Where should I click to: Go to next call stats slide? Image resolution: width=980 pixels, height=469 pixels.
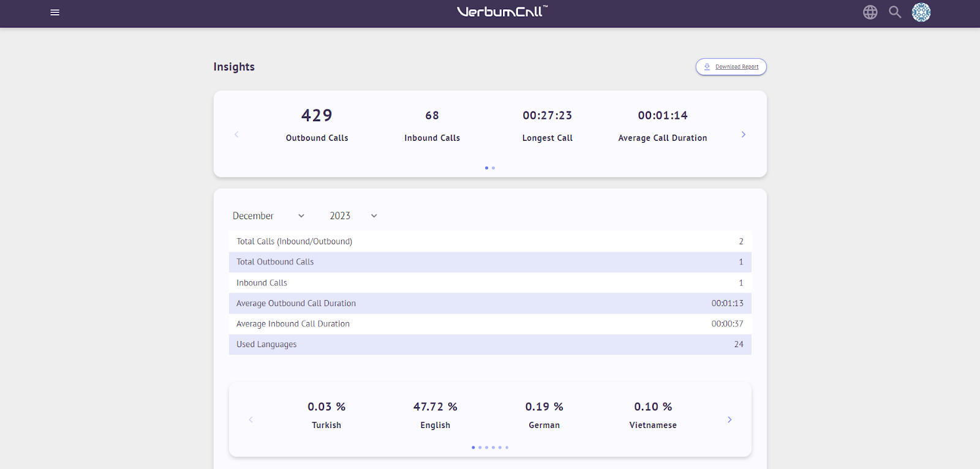tap(744, 134)
